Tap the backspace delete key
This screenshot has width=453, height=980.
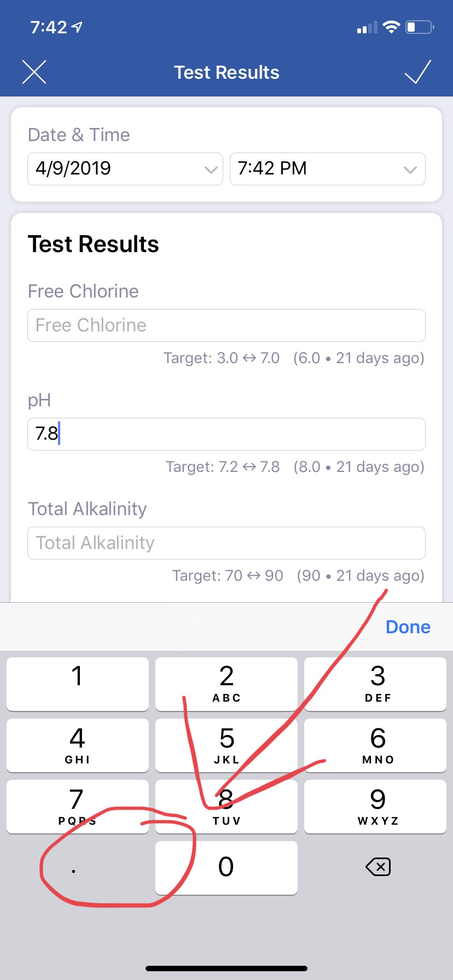point(378,867)
